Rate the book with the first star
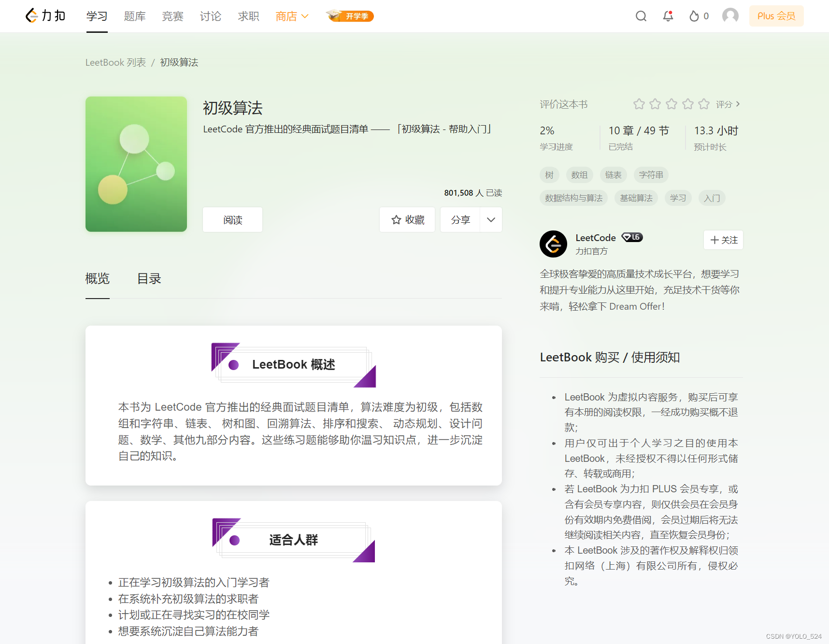This screenshot has height=644, width=829. pyautogui.click(x=639, y=103)
